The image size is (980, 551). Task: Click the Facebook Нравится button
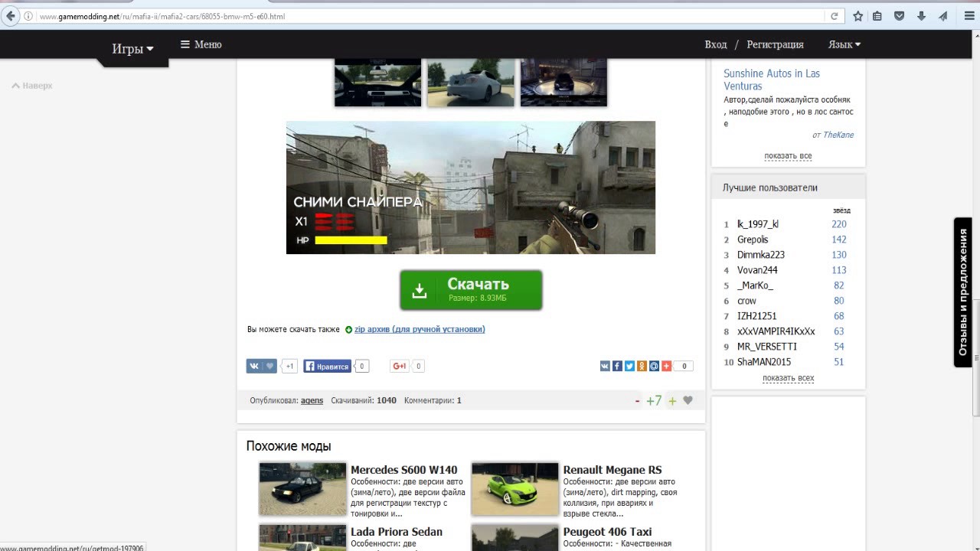coord(327,367)
